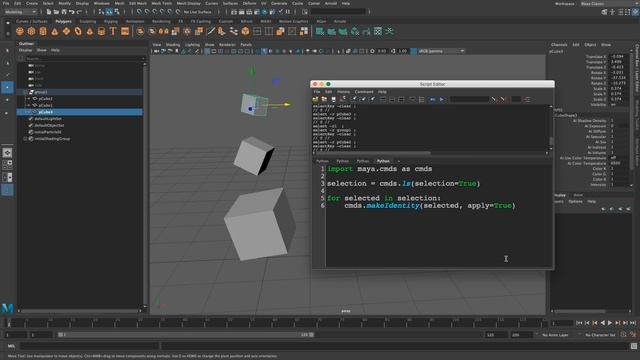Click the four-view layout icon

(7, 164)
